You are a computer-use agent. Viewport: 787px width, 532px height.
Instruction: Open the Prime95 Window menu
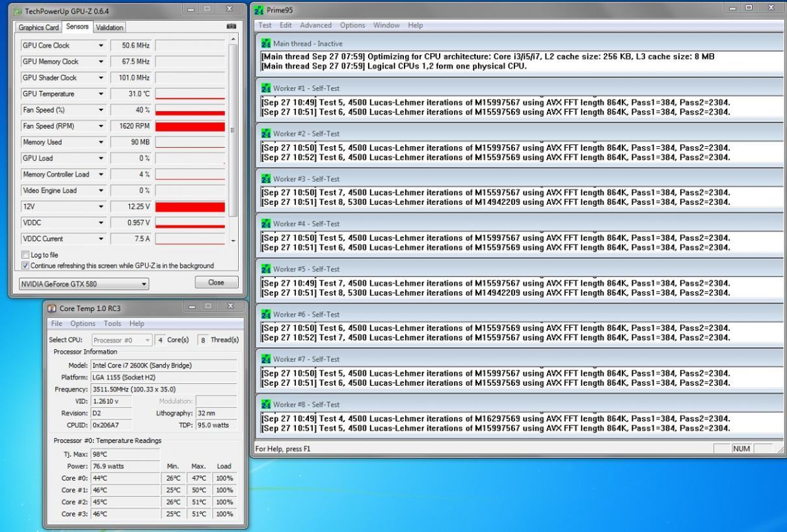click(386, 25)
